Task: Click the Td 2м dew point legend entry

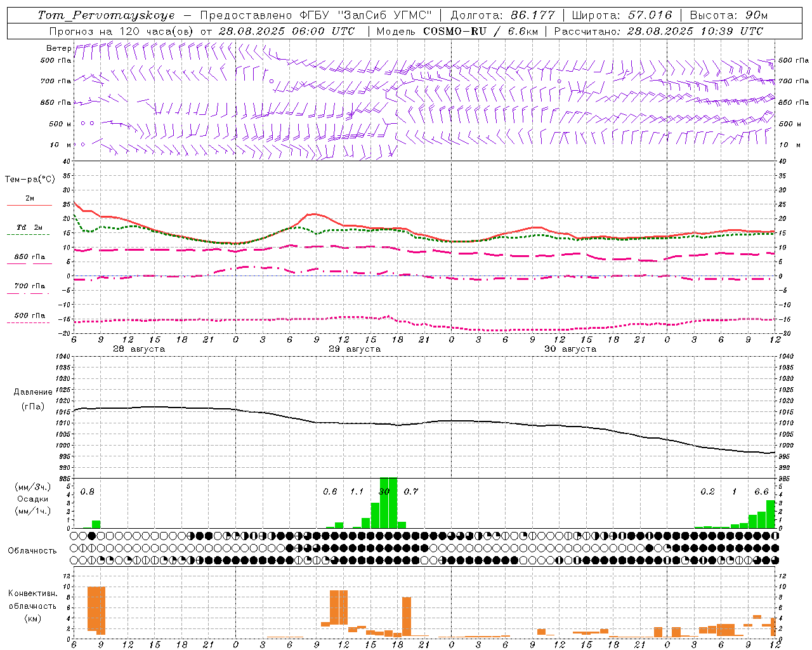Action: 29,227
